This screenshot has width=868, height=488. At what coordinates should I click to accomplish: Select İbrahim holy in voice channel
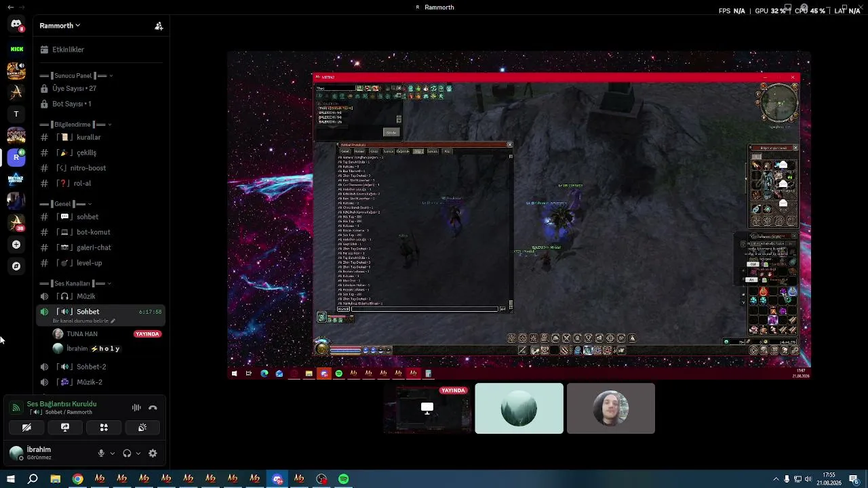86,348
